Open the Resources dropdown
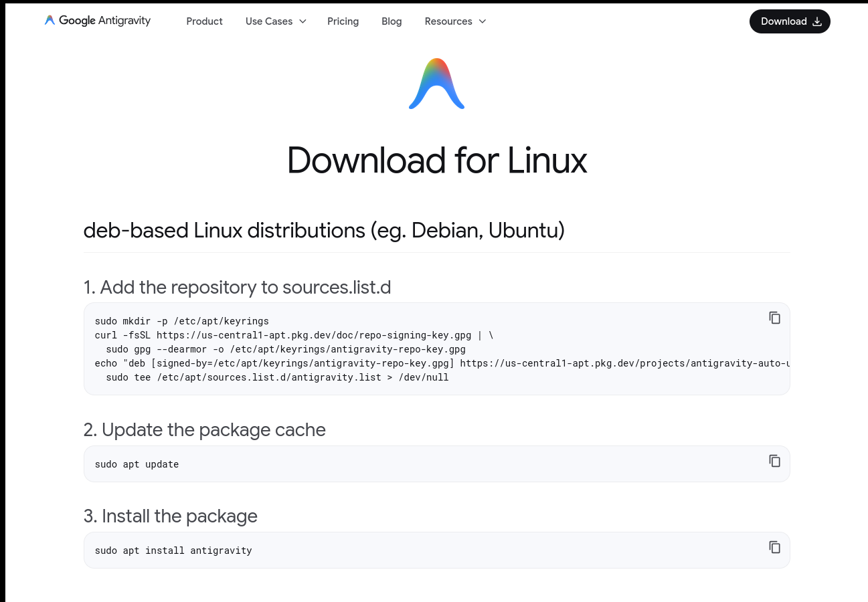 pyautogui.click(x=448, y=21)
